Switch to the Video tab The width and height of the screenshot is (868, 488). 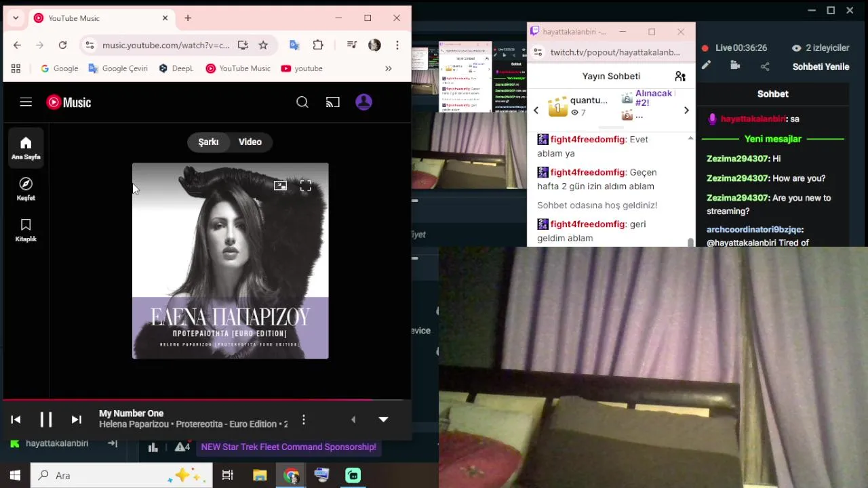(x=250, y=142)
